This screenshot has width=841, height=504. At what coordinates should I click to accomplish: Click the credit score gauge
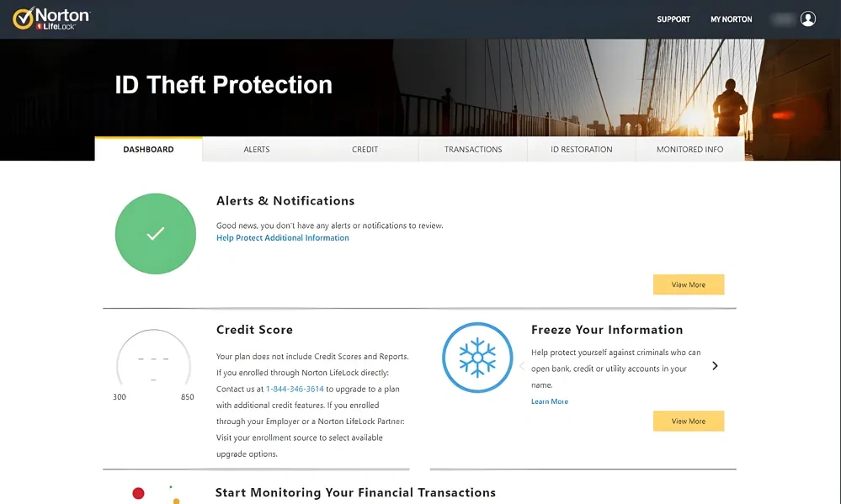(153, 358)
